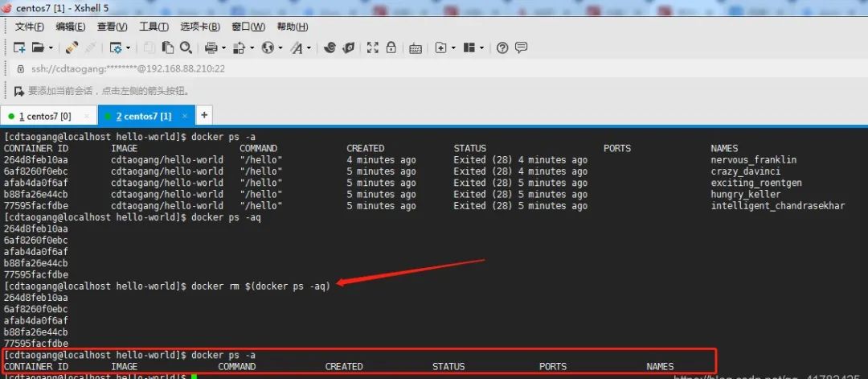Click container name exciting_roentgen

point(756,183)
